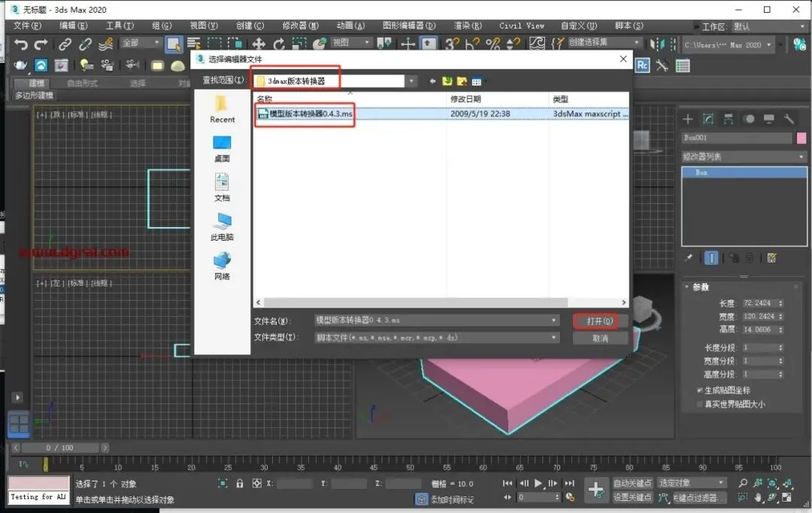Open the Rendering menu
This screenshot has height=513, width=812.
[468, 26]
